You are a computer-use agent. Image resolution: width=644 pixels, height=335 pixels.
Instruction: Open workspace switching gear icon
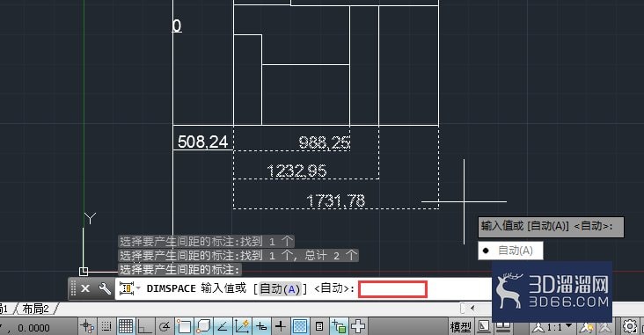[630, 326]
